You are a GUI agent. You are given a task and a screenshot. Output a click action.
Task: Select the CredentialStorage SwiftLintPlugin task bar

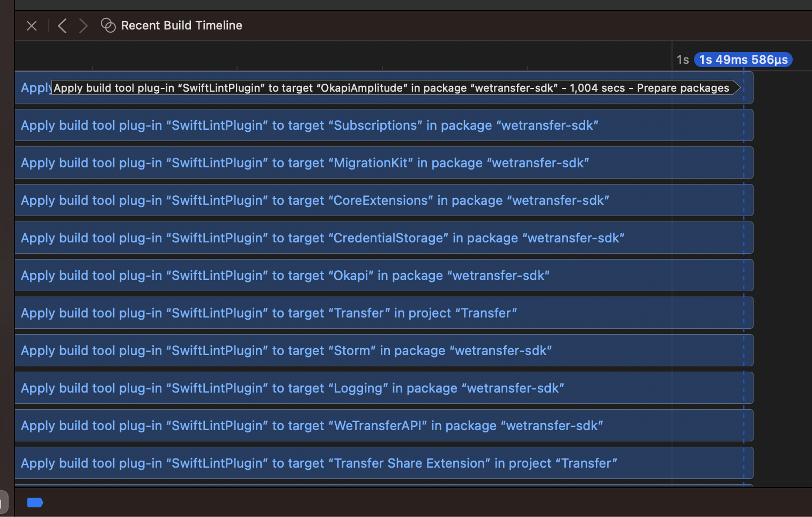(x=384, y=238)
